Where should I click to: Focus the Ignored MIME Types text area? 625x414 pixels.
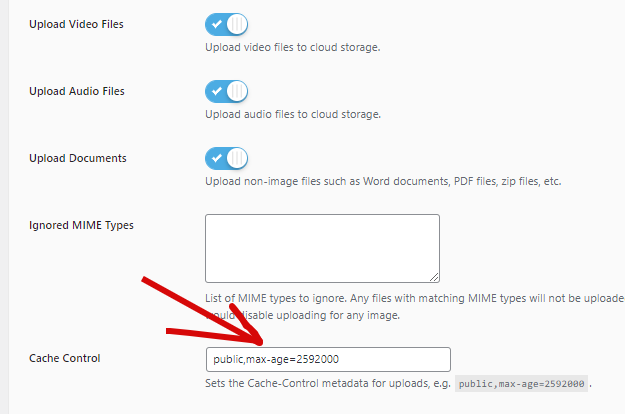point(322,249)
